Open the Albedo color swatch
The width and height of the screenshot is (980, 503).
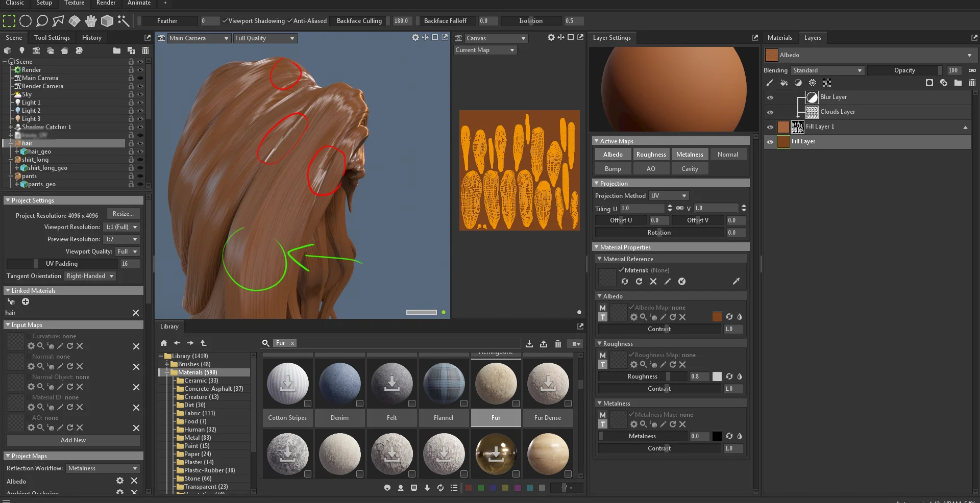[x=717, y=317]
